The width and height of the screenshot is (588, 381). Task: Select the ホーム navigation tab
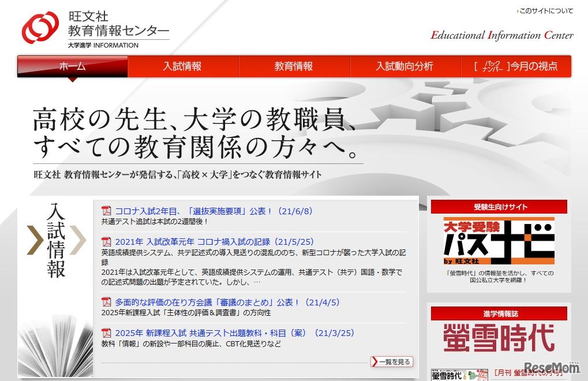pyautogui.click(x=72, y=66)
